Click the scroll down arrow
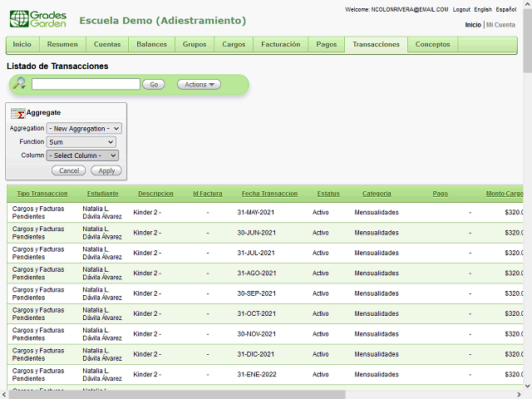This screenshot has width=532, height=399. (x=528, y=386)
